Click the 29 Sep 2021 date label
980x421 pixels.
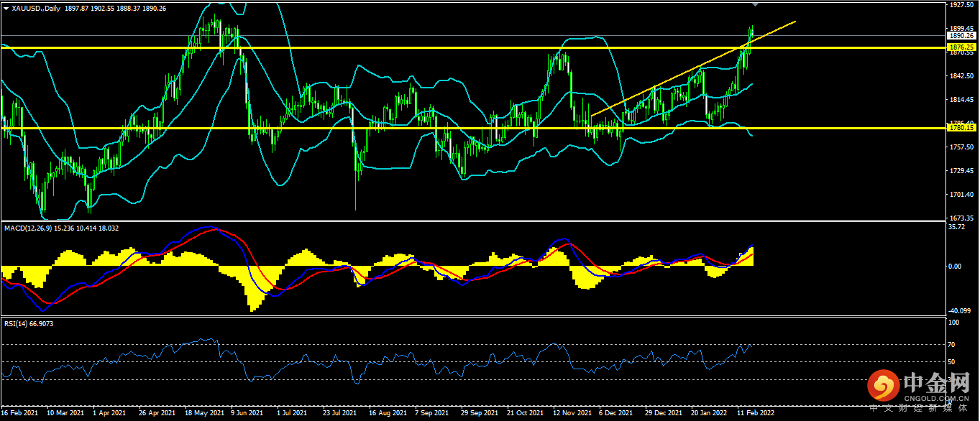(x=478, y=413)
